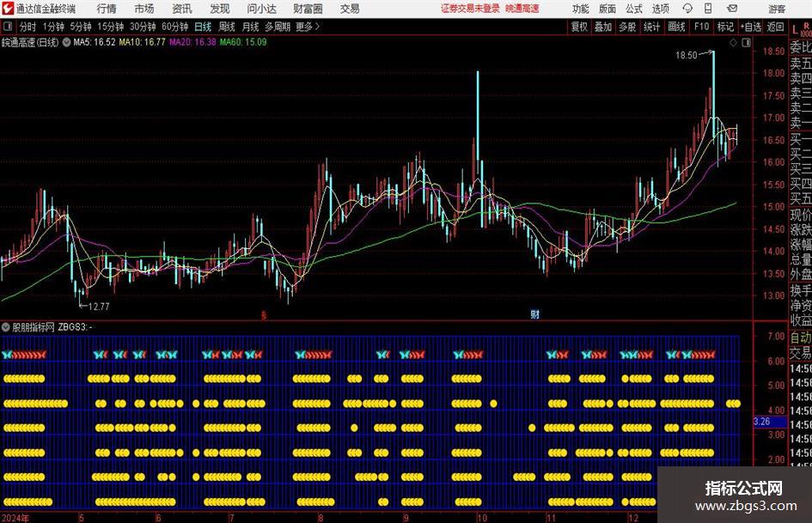Open the 选项 menu

[661, 9]
